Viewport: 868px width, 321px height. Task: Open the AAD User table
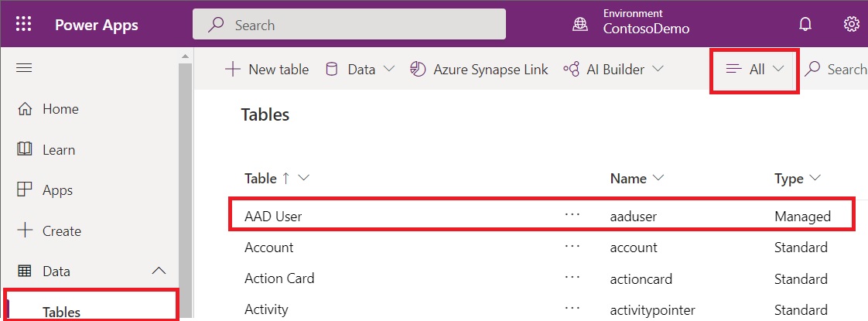[x=273, y=217]
